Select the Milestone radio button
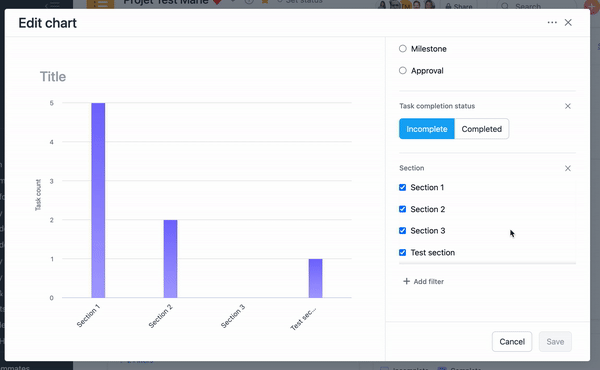 [403, 49]
